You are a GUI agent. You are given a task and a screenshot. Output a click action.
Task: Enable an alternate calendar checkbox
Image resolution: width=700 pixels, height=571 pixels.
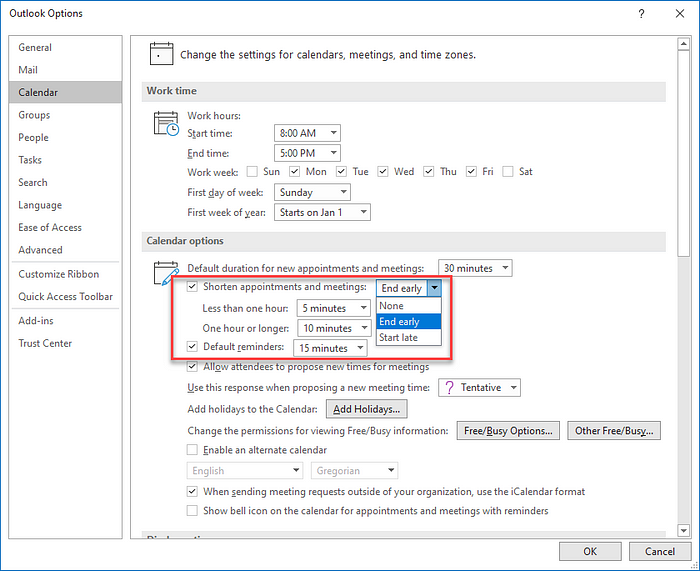pyautogui.click(x=194, y=450)
